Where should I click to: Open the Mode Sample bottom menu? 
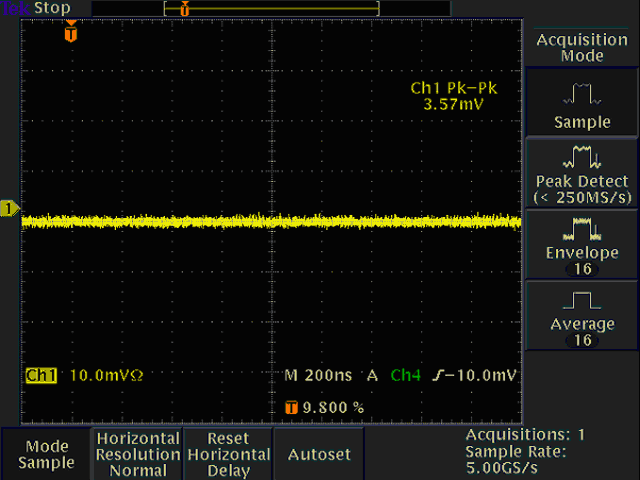pos(46,454)
